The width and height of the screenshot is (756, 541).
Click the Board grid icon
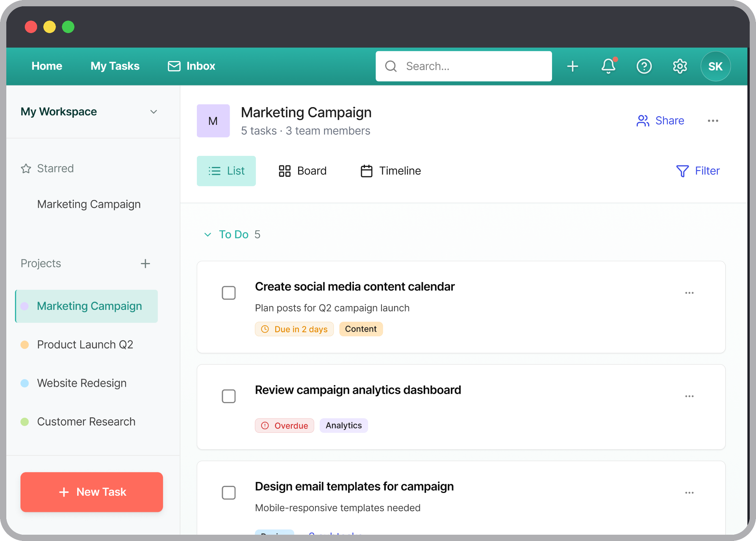pos(284,171)
